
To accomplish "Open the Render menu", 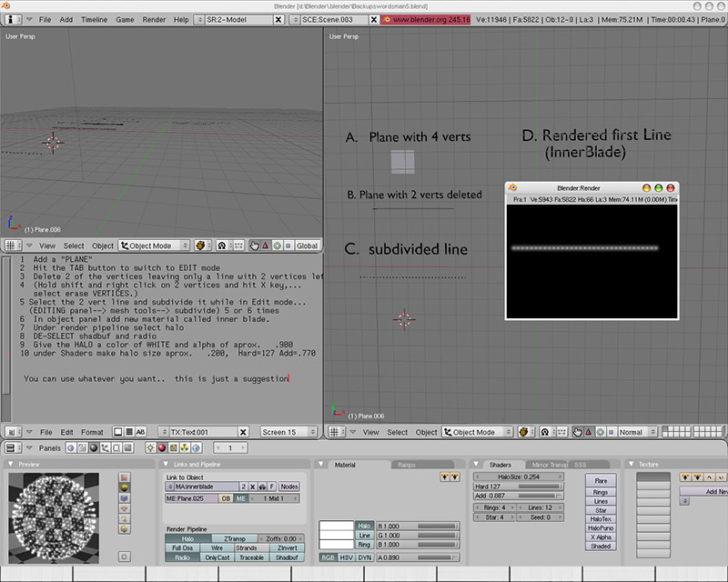I will tap(154, 19).
